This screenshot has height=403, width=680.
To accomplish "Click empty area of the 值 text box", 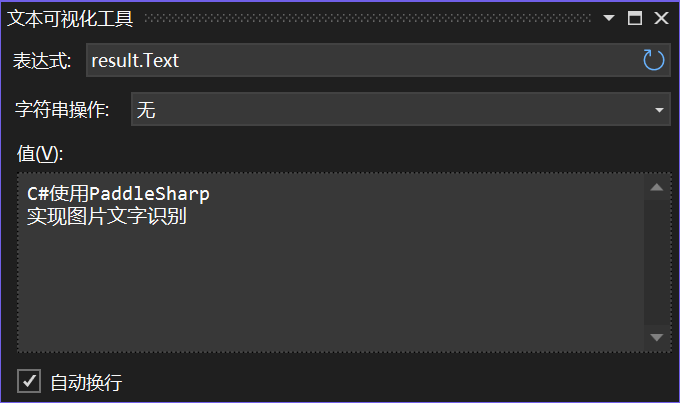I will click(x=330, y=286).
